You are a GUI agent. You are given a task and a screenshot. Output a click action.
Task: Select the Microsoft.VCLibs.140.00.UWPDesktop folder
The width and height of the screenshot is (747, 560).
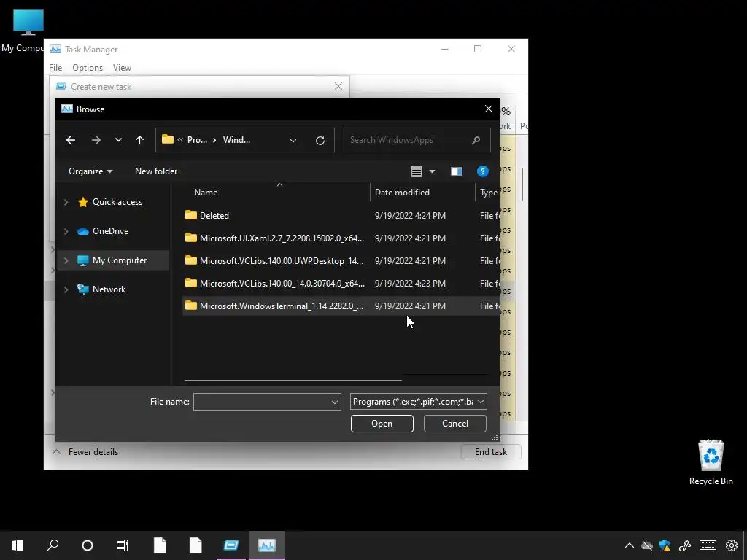coord(282,261)
